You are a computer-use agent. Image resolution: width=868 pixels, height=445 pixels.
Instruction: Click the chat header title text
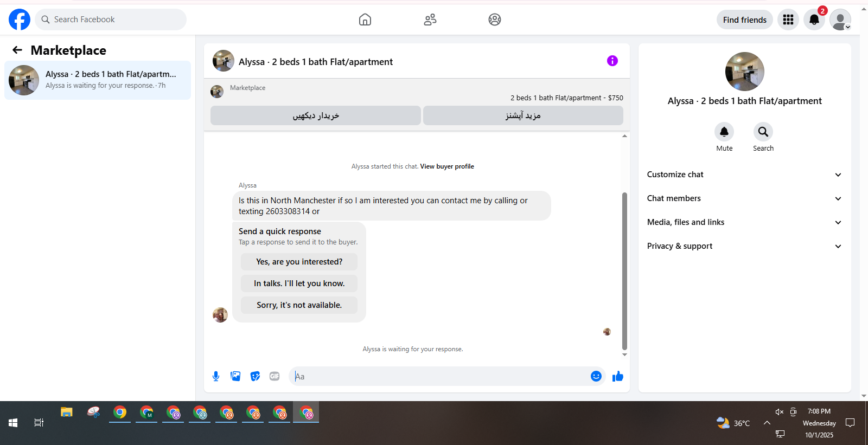click(x=316, y=62)
